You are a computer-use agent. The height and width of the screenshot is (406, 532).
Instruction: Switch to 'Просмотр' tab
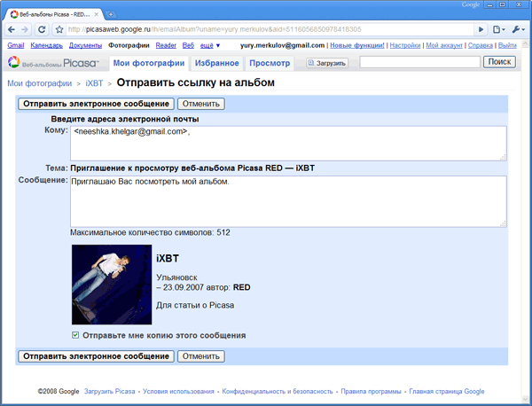(270, 63)
